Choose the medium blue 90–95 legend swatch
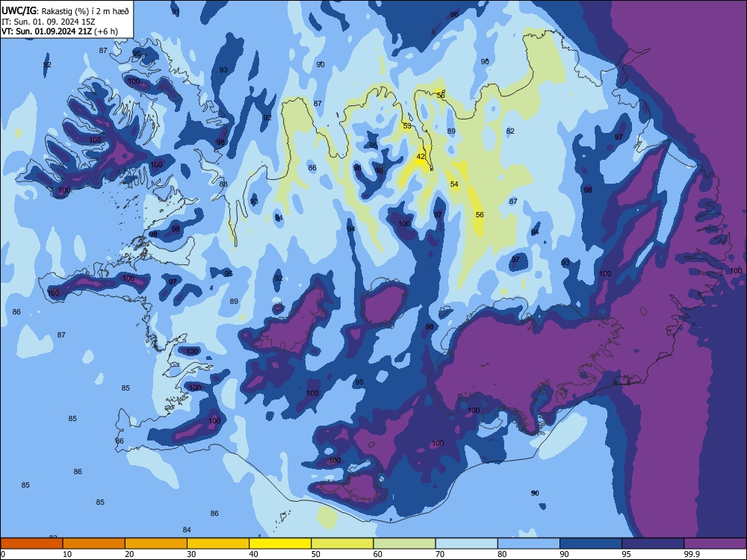 click(x=591, y=544)
